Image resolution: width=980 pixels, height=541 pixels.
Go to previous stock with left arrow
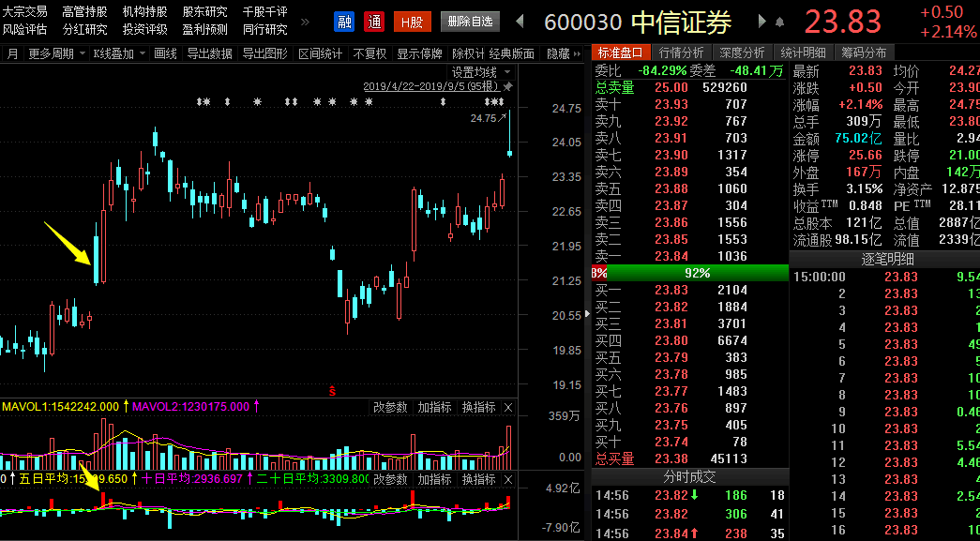520,22
